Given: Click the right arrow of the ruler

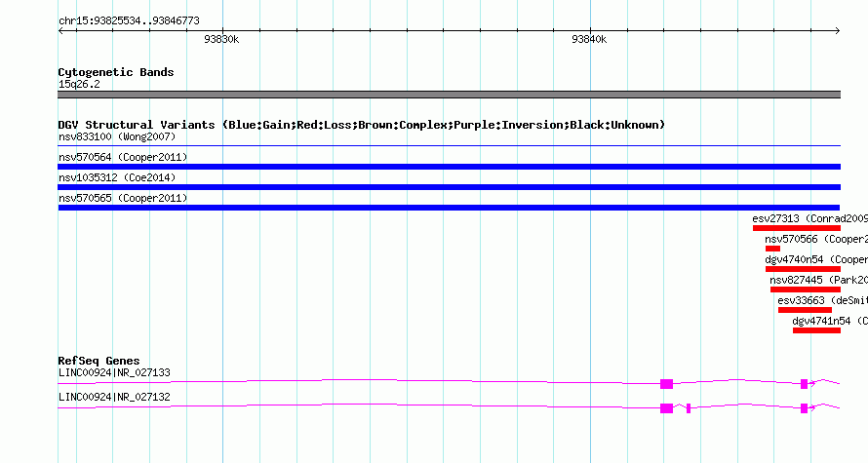Looking at the screenshot, I should (x=837, y=30).
